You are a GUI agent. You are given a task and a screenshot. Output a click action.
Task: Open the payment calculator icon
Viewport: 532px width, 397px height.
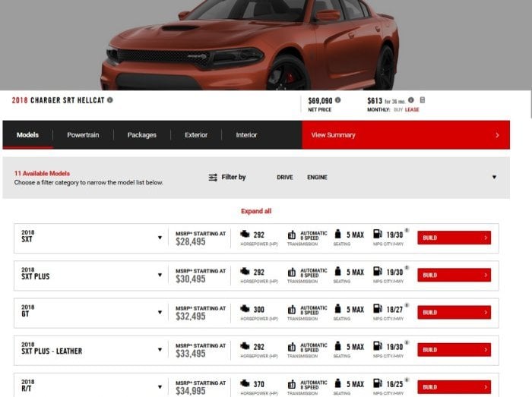point(423,99)
